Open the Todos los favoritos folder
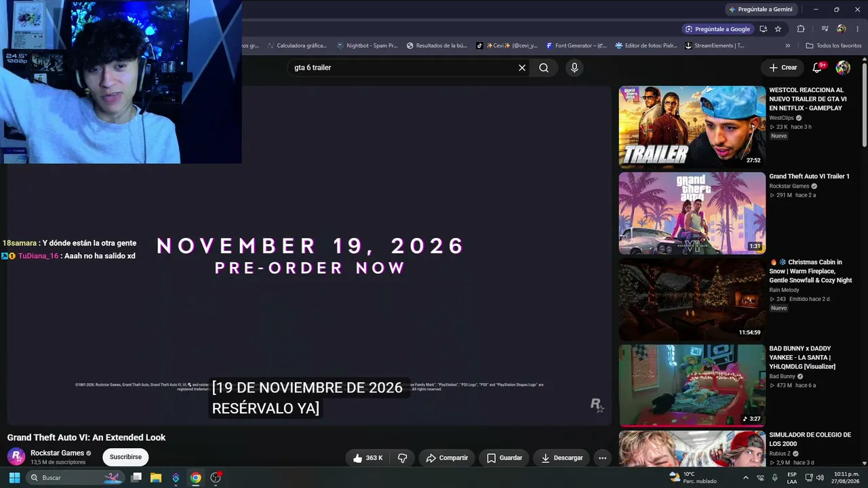 pyautogui.click(x=833, y=45)
